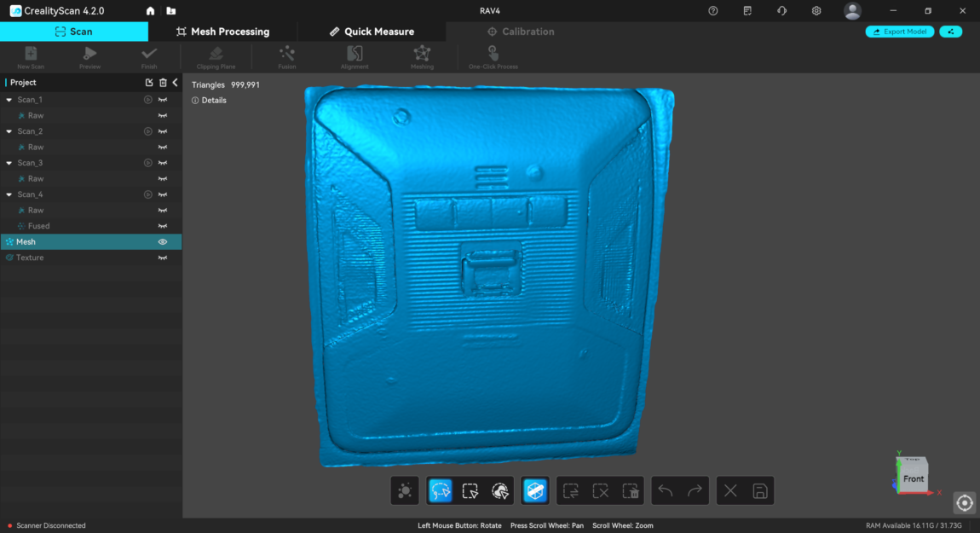980x533 pixels.
Task: Reset view with the recenter target icon
Action: coord(964,503)
